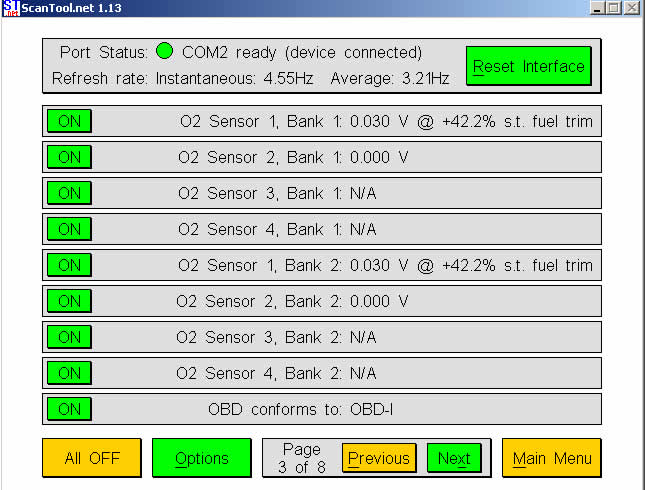Disable O2 Sensor 3, Bank 1 reading
645x490 pixels.
(69, 193)
